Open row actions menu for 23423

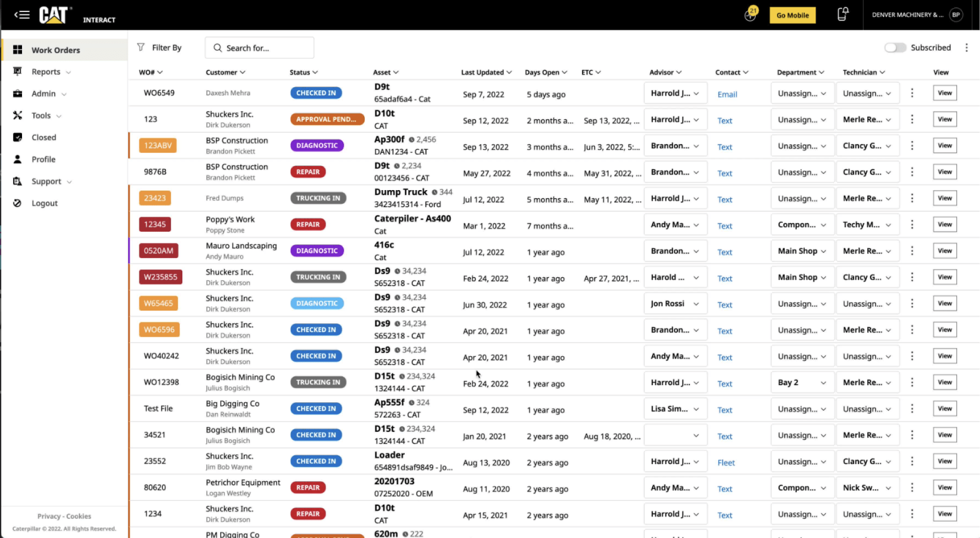click(912, 198)
